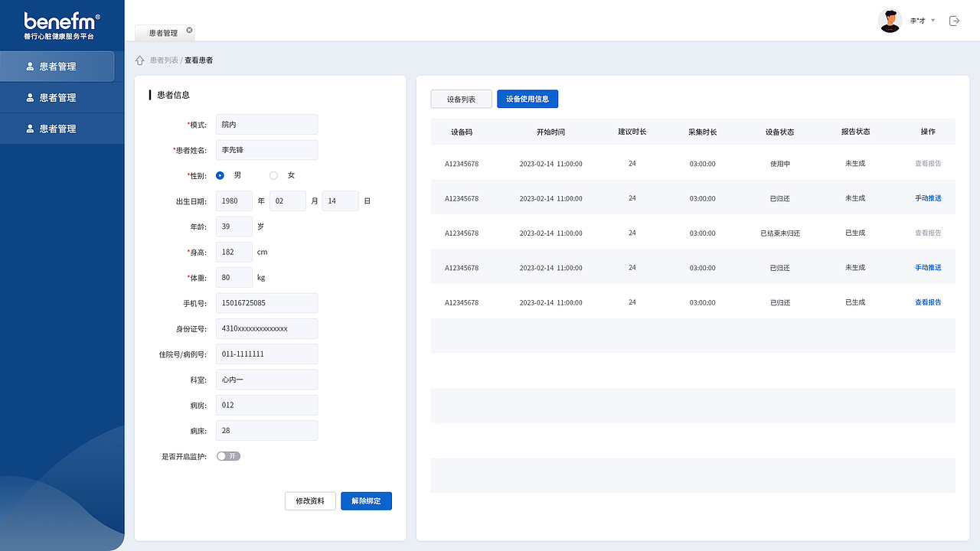
Task: Click the 使用中 status cell
Action: pyautogui.click(x=780, y=164)
